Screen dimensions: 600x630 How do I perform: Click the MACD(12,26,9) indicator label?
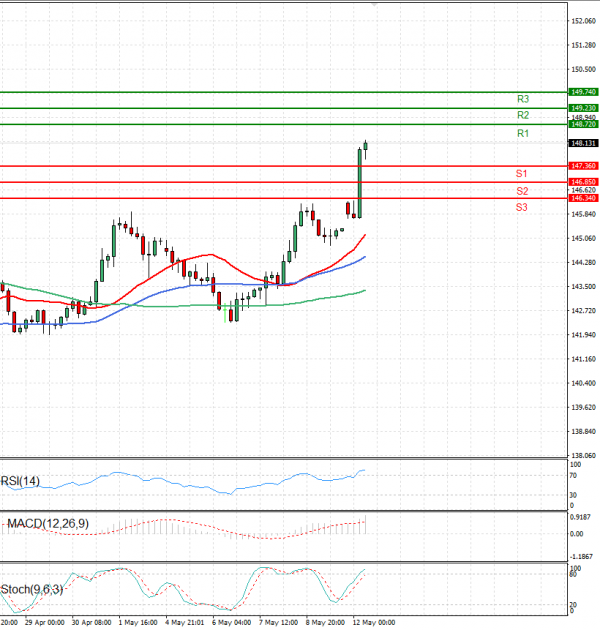click(x=48, y=524)
